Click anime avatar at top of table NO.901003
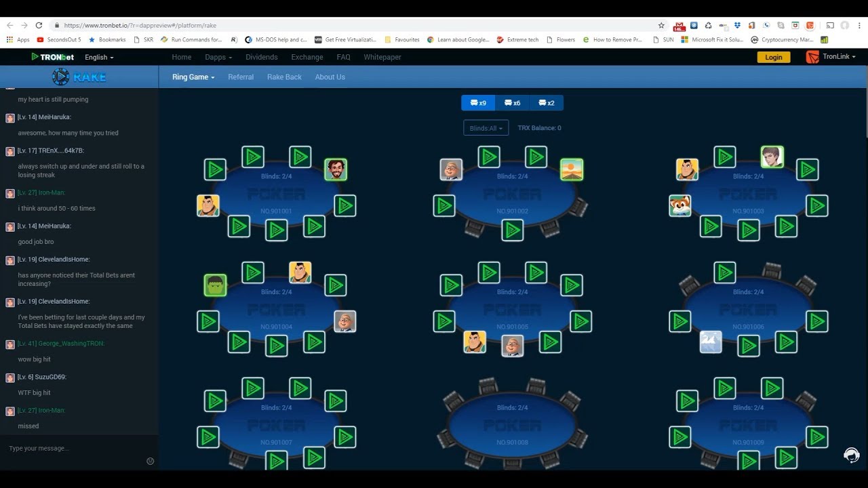868x488 pixels. [772, 157]
